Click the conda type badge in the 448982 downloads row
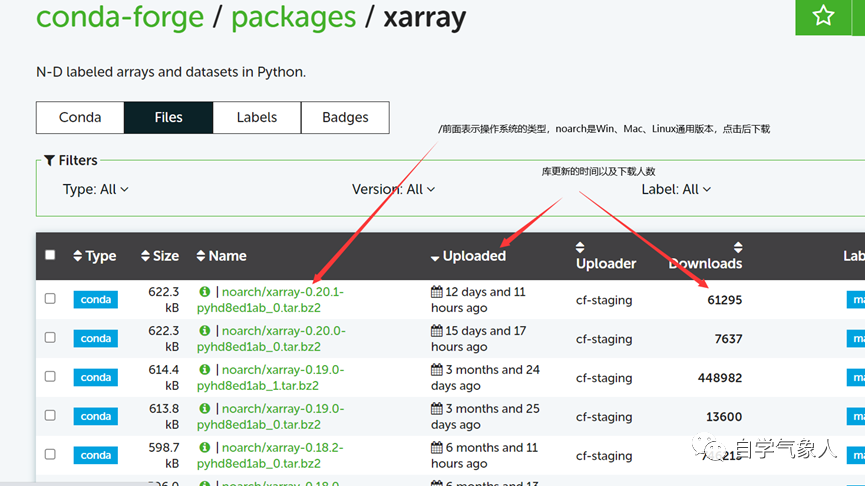Viewport: 865px width, 486px height. coord(95,377)
